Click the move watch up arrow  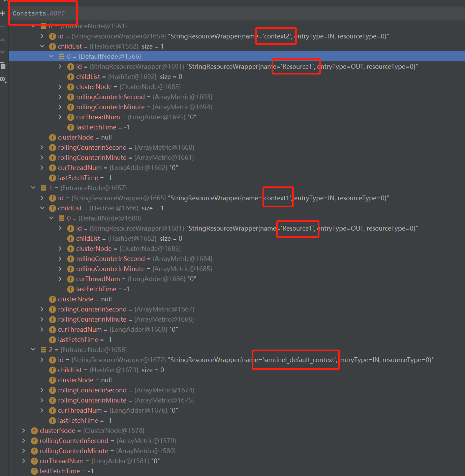(x=3, y=39)
